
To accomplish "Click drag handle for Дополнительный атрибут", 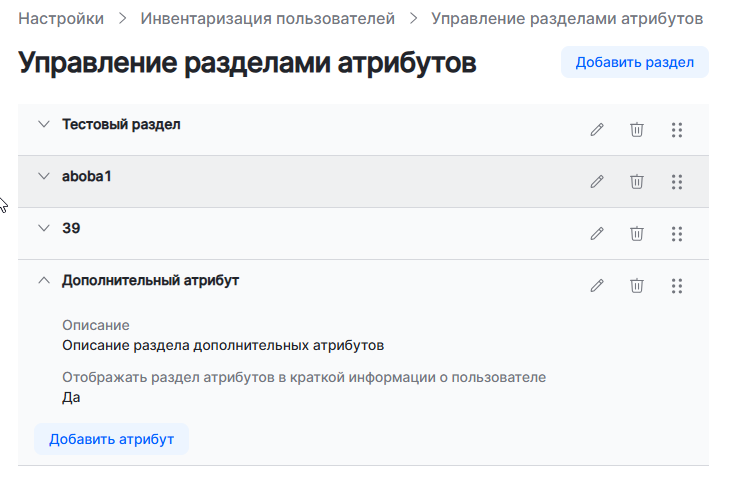I will click(677, 285).
